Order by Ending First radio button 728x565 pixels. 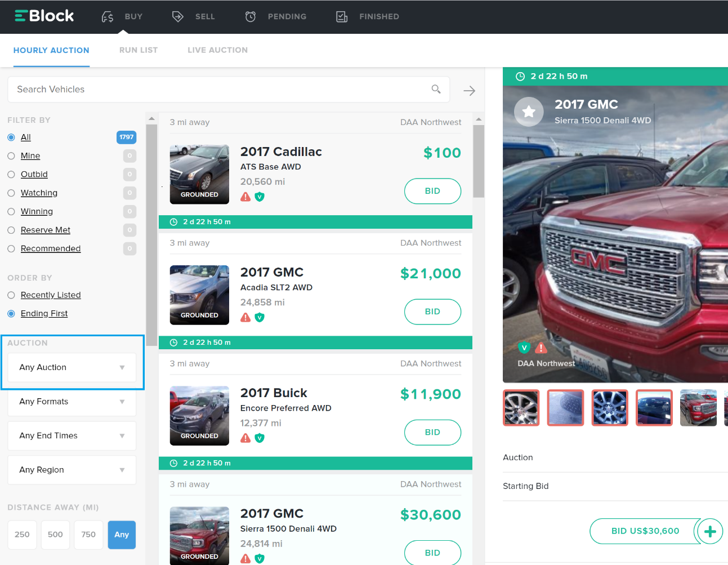coord(11,314)
